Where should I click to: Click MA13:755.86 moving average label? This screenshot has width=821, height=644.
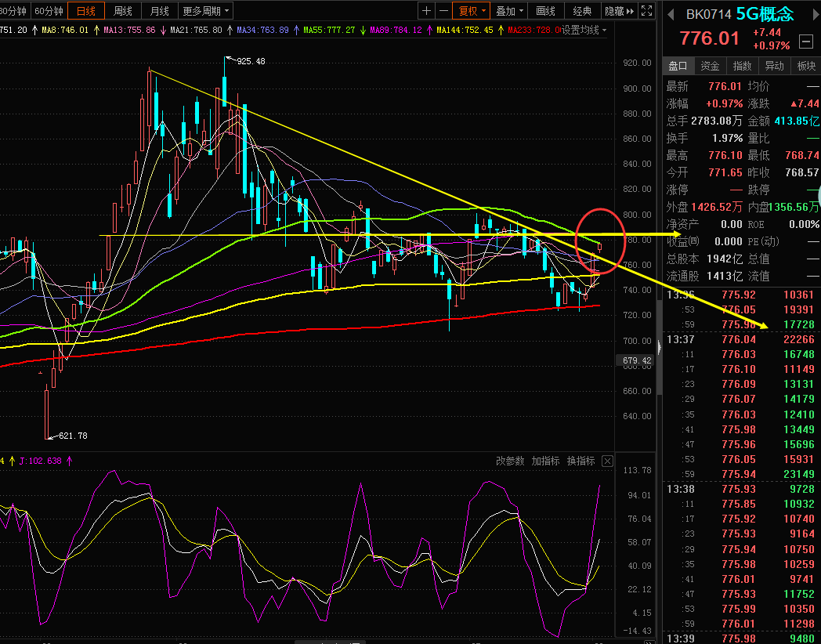pyautogui.click(x=129, y=31)
